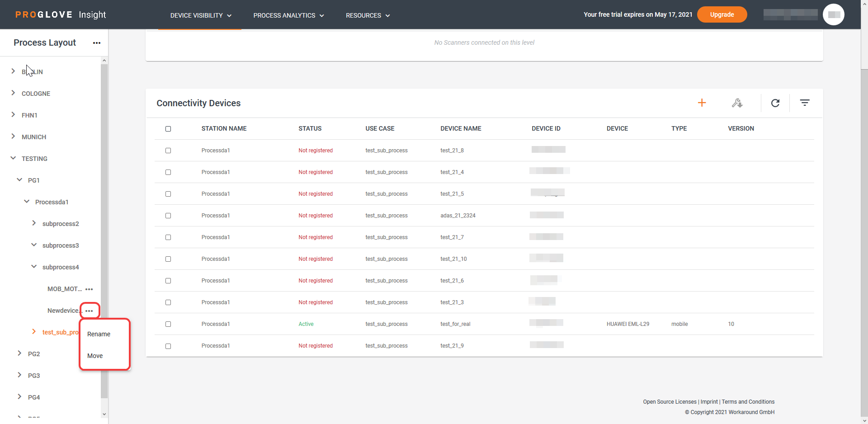Open MOB_MOT device options dots
This screenshot has height=424, width=868.
89,289
